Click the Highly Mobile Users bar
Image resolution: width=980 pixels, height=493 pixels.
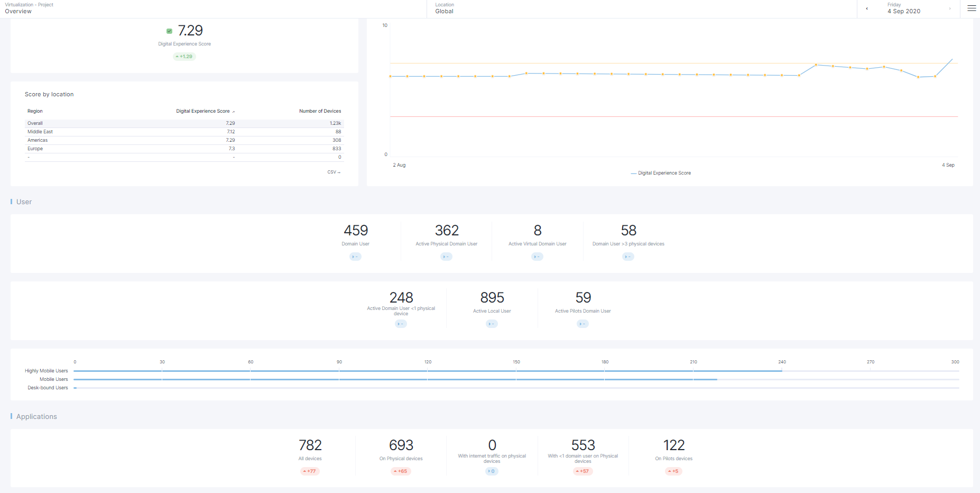[x=427, y=371]
